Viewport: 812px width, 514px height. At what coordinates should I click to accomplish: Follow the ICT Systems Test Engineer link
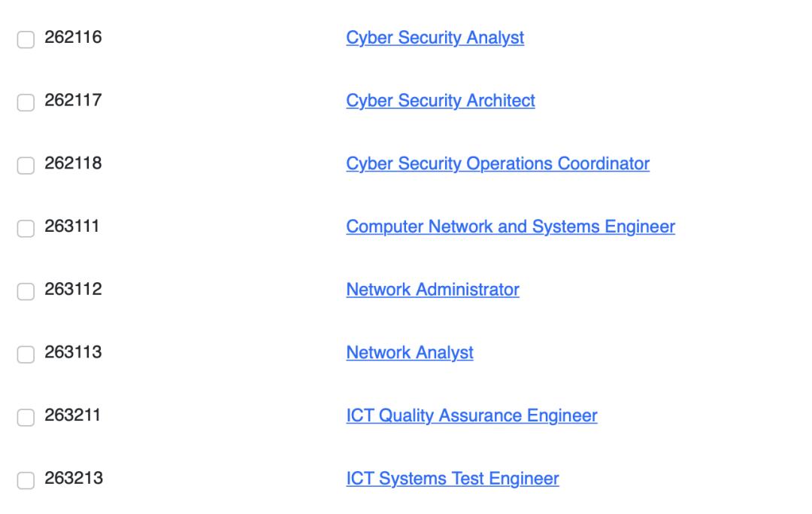tap(453, 479)
